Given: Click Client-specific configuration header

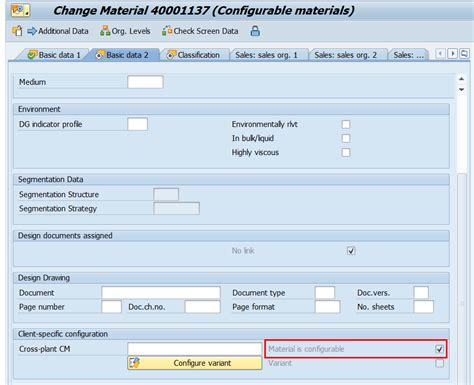Looking at the screenshot, I should pos(231,334).
